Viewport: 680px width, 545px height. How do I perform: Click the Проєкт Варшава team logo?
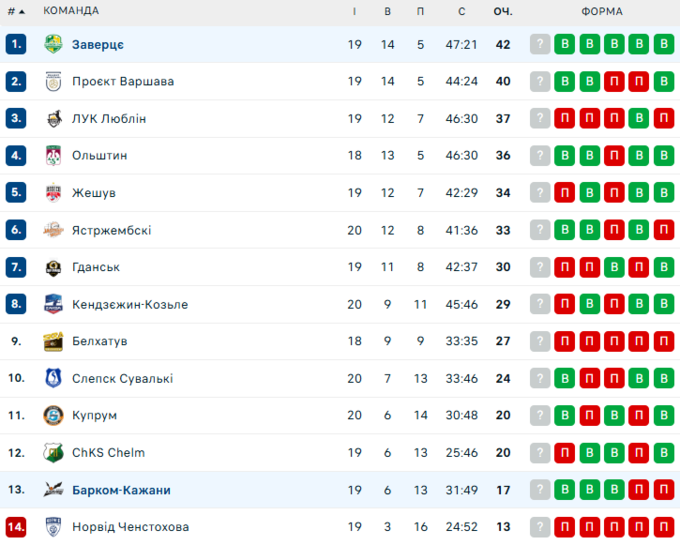click(53, 81)
